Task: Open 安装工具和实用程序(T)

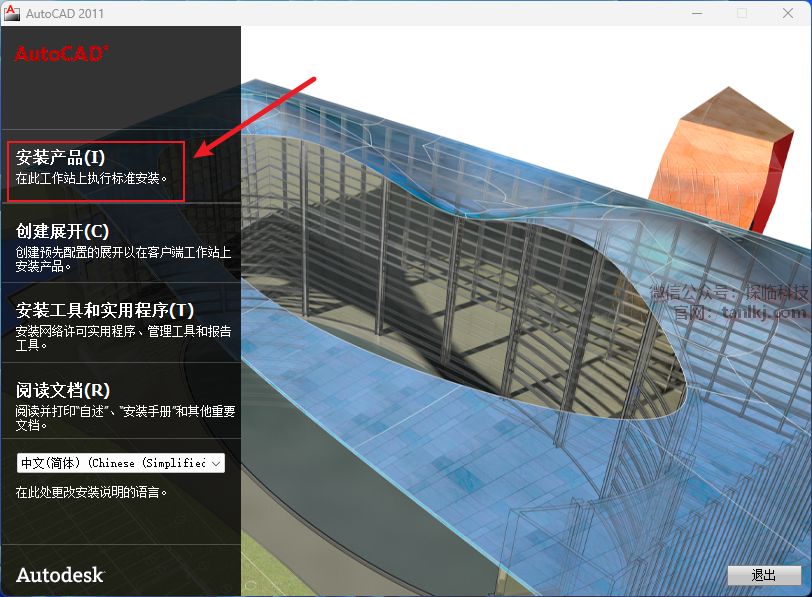Action: (105, 311)
